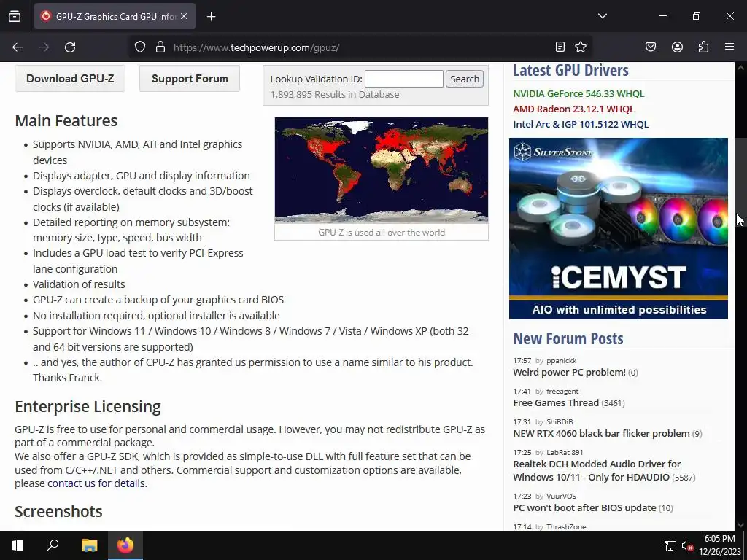Click the SilverStone ICEMYST advertisement banner
The width and height of the screenshot is (747, 560).
tap(619, 228)
